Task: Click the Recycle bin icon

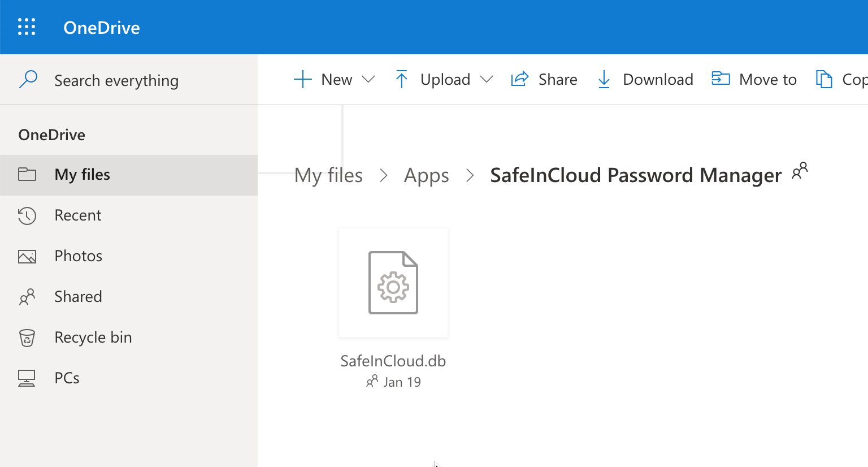Action: pyautogui.click(x=27, y=338)
